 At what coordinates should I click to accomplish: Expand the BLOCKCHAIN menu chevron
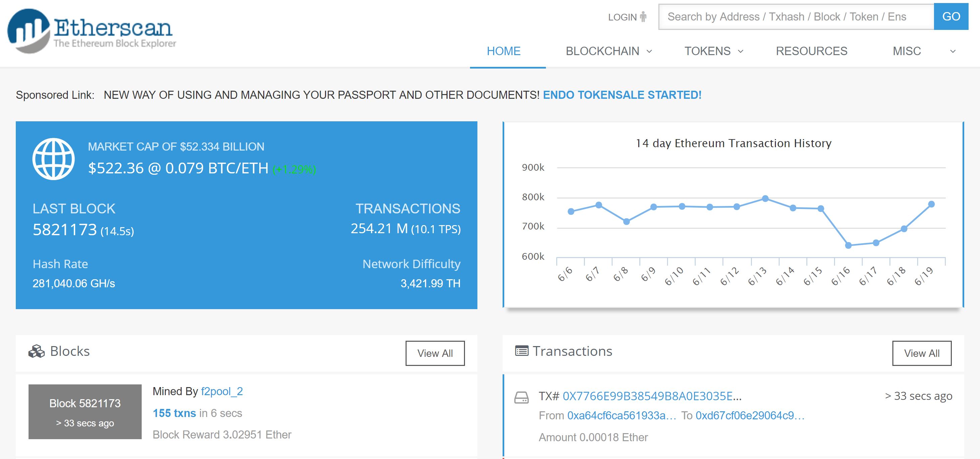point(649,51)
